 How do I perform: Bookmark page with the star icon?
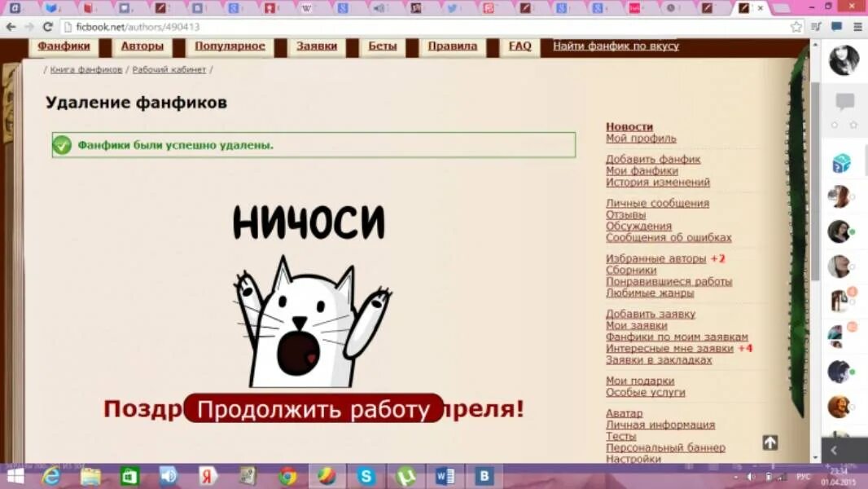[x=796, y=27]
